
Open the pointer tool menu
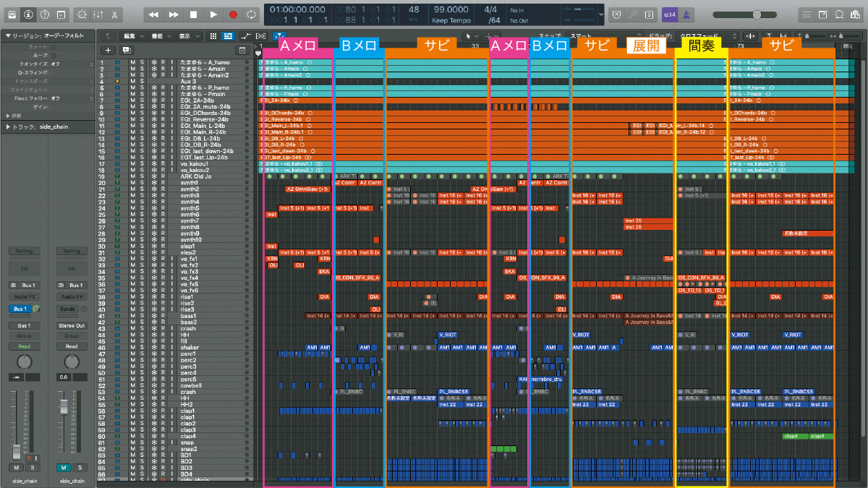(471, 35)
